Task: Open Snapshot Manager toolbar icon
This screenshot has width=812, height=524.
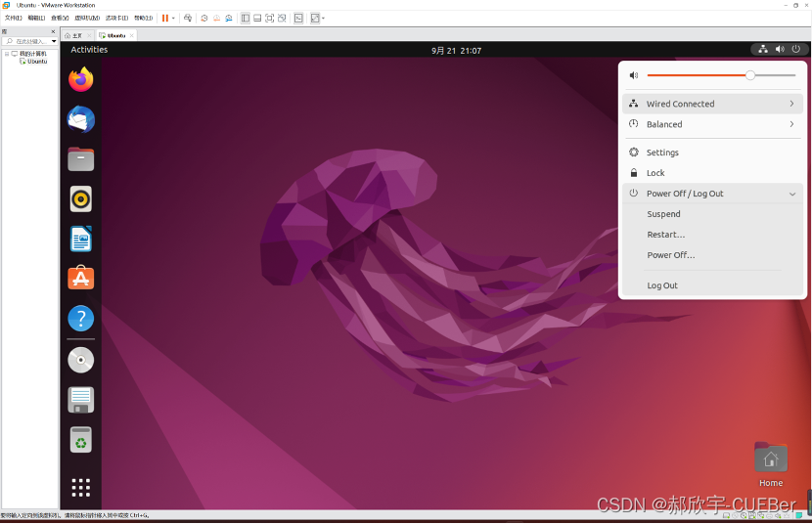Action: (x=229, y=19)
